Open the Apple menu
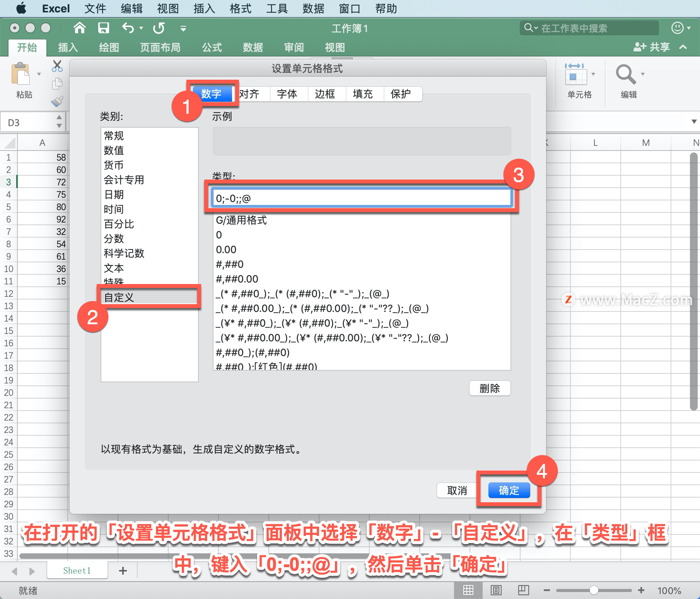Image resolution: width=700 pixels, height=599 pixels. 21,8
